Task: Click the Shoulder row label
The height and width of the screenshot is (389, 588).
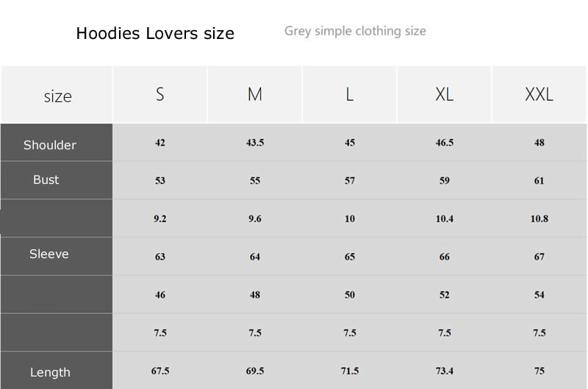Action: [x=50, y=145]
